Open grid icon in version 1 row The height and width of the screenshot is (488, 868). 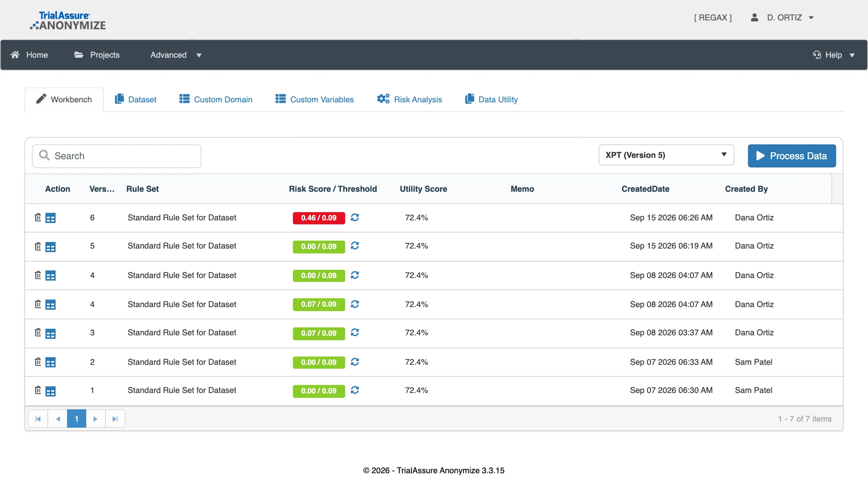(x=50, y=391)
